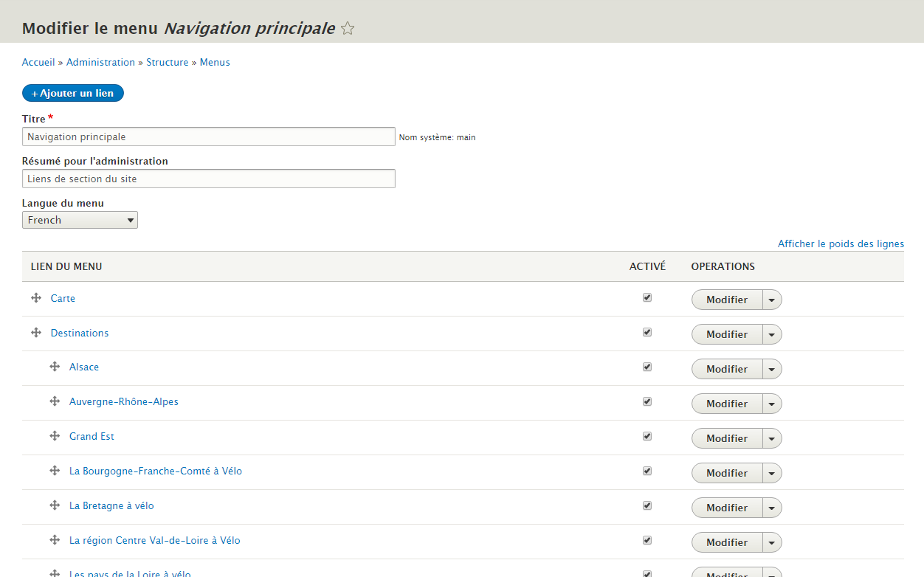Click the Ajouter un lien button
Screen dimensions: 924x577
73,94
